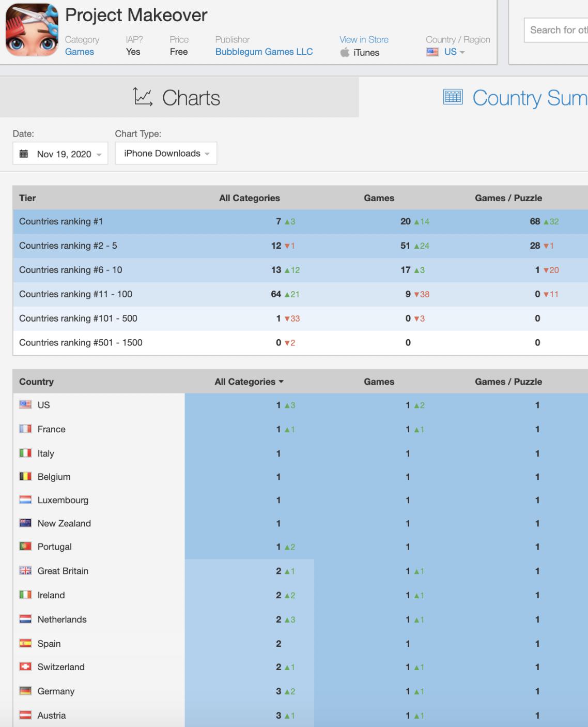This screenshot has width=588, height=727.
Task: Select the Countries ranking #101 - 500 row
Action: [x=300, y=319]
